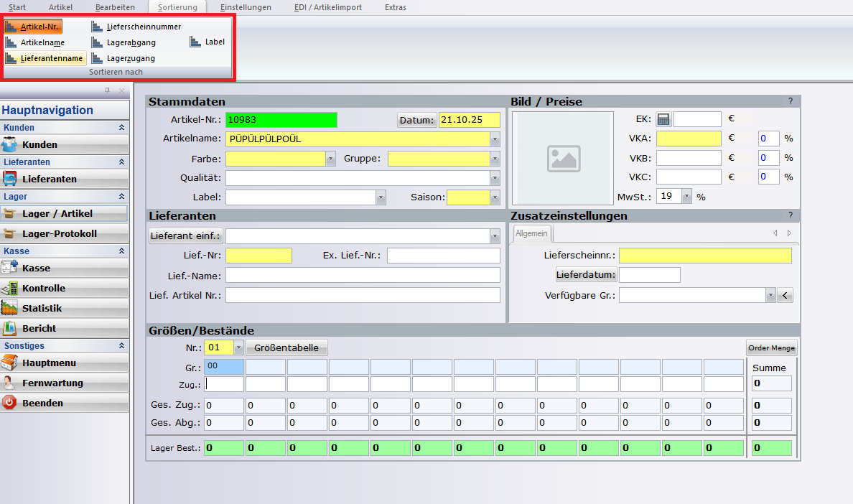Open the EK calculator icon

pyautogui.click(x=663, y=119)
